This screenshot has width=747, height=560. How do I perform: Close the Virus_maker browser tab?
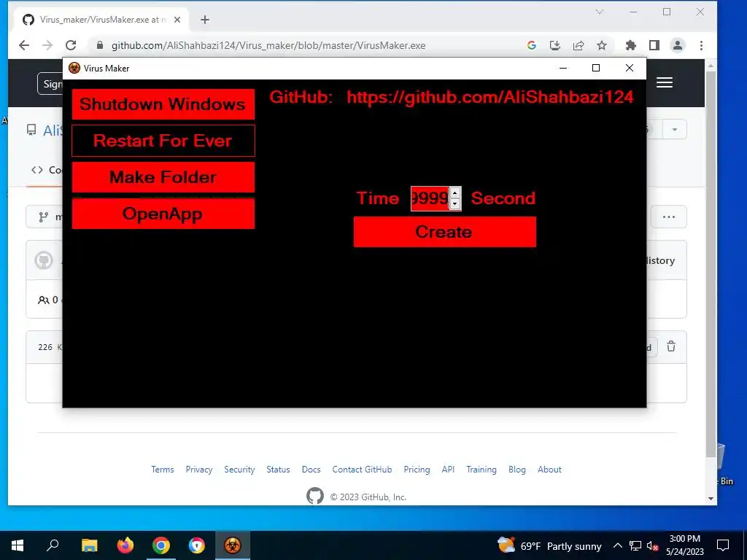click(x=177, y=20)
